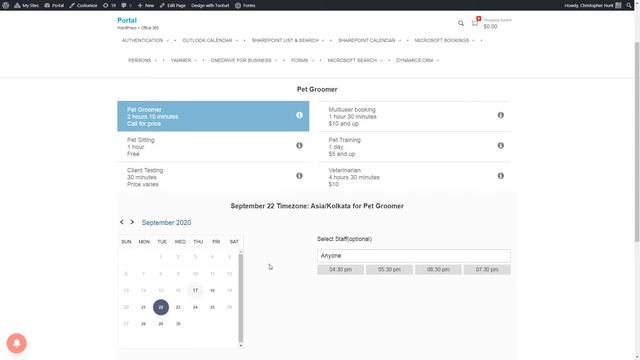Expand the Persons menu
640x360 pixels.
142,60
